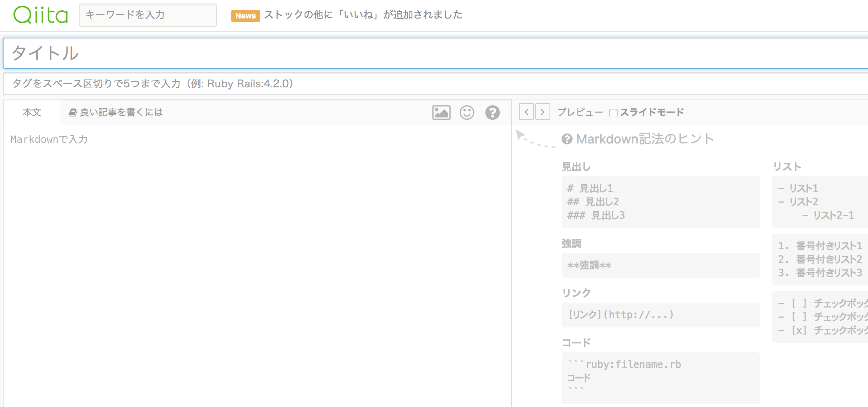Viewport: 868px width, 407px height.
Task: Open the emoji picker smiley icon
Action: 467,113
